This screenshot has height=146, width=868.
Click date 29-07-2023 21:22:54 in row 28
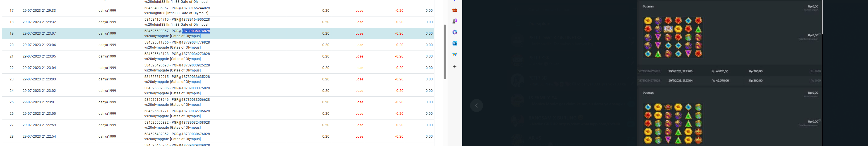39,137
